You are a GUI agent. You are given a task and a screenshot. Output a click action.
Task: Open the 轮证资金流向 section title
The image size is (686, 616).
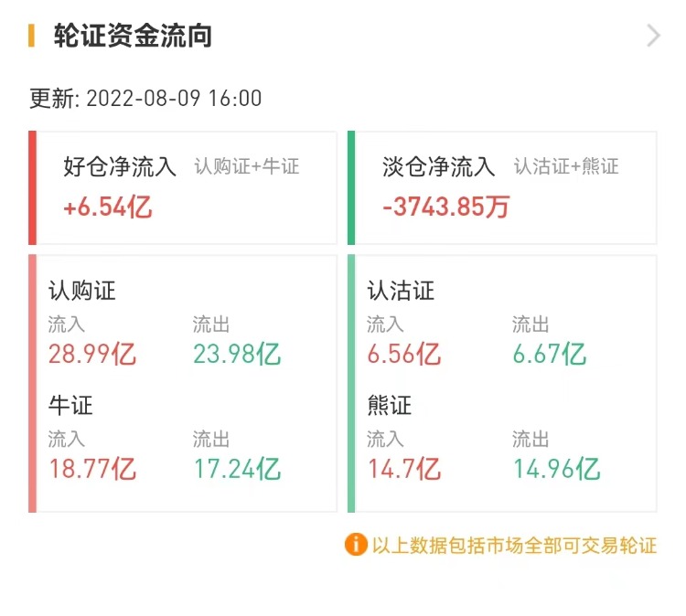tap(133, 36)
